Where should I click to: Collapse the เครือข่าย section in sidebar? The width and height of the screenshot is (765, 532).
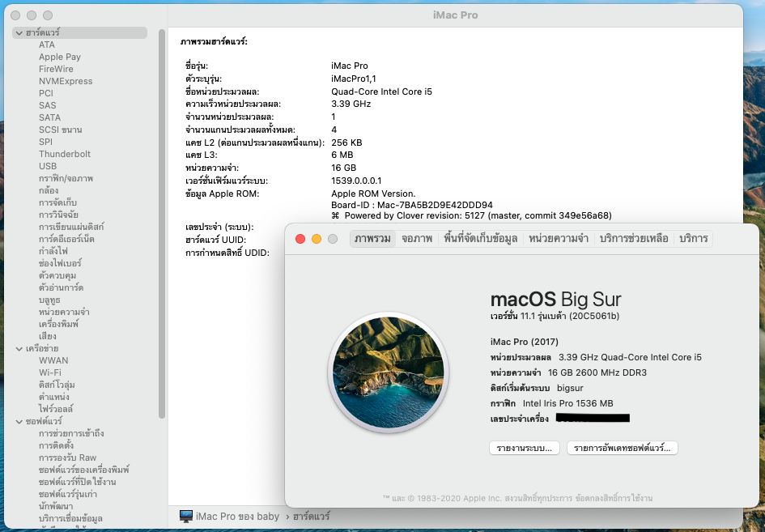coord(19,348)
